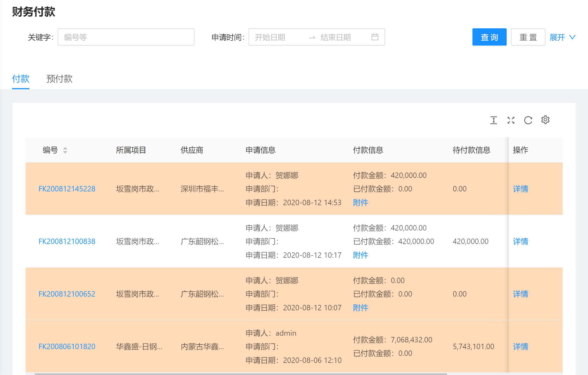This screenshot has width=588, height=375.
Task: Switch to the 预付款 tab
Action: (x=59, y=79)
